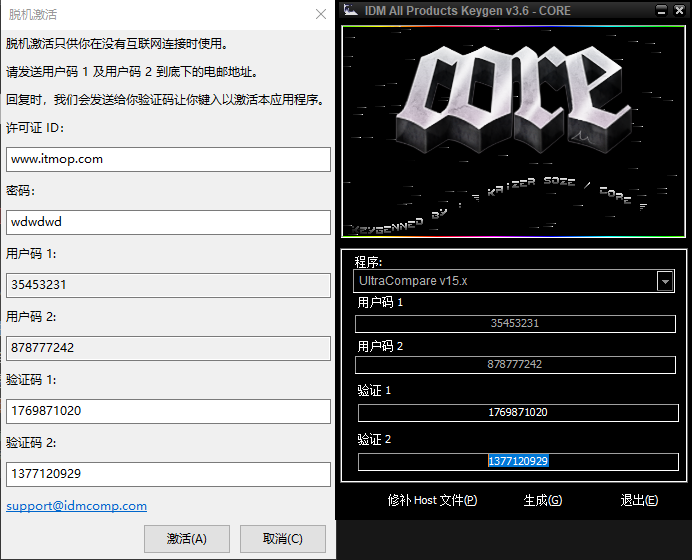Click 退出(E) to exit keygen
The width and height of the screenshot is (692, 560).
[x=639, y=500]
